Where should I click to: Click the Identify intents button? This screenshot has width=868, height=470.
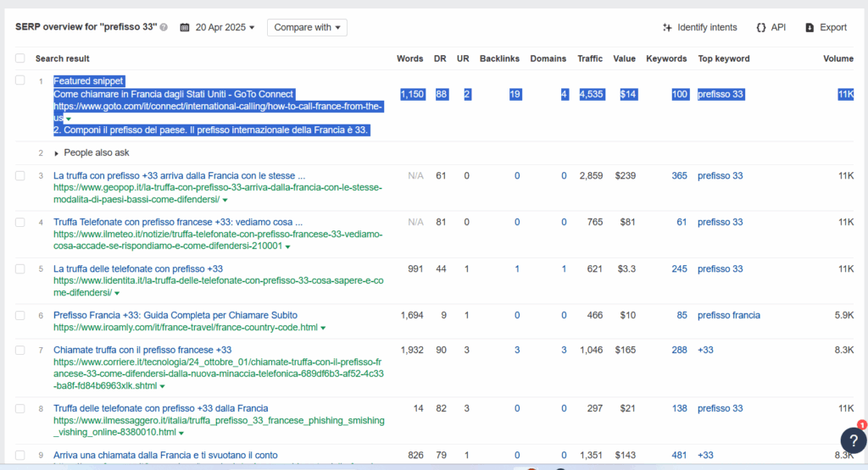(x=699, y=27)
